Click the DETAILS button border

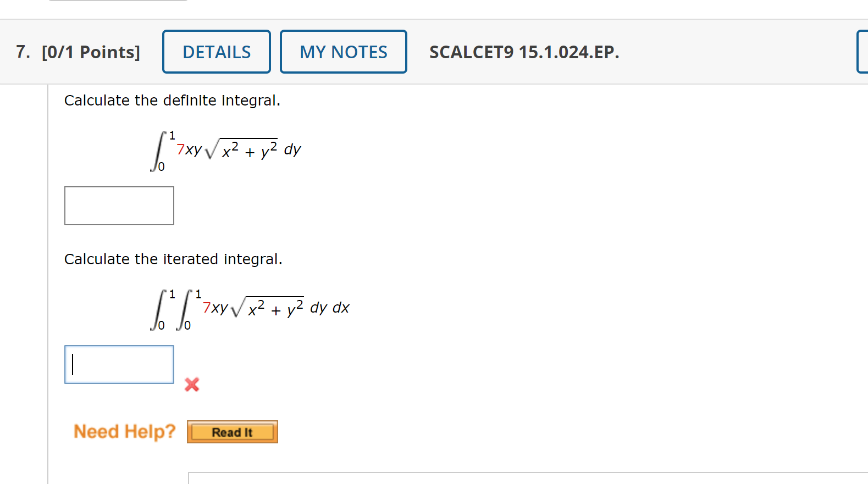click(x=216, y=32)
